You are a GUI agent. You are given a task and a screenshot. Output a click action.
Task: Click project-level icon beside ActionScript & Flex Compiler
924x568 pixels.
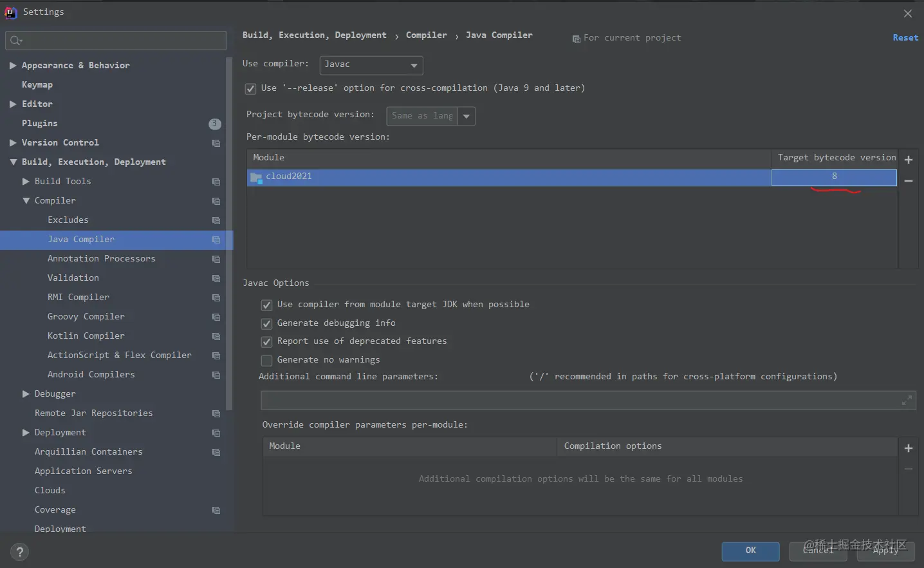coord(216,355)
